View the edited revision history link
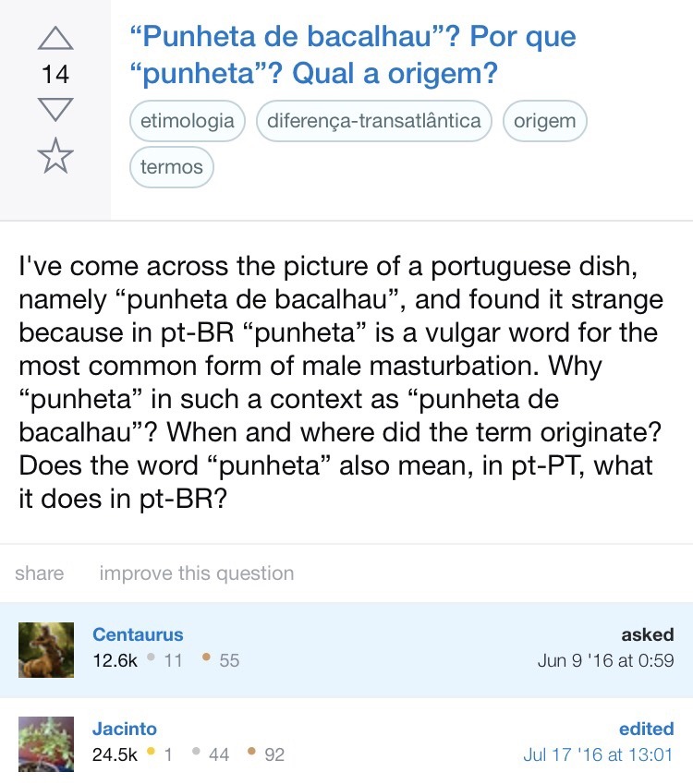 [x=646, y=729]
